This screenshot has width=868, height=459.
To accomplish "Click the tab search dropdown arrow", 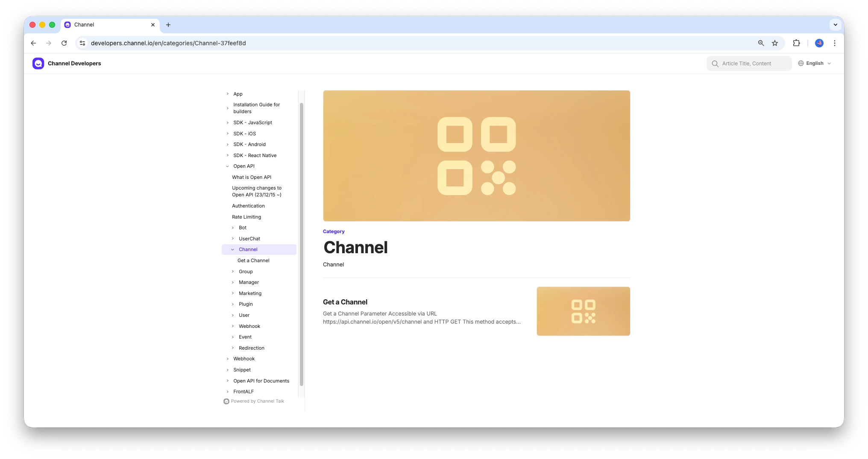I will click(x=836, y=25).
